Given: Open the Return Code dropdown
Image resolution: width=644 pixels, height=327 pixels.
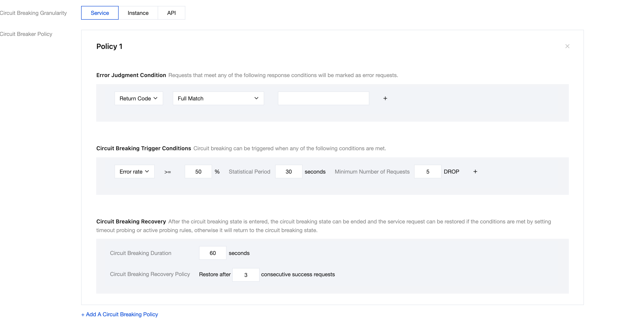Looking at the screenshot, I should pos(139,98).
